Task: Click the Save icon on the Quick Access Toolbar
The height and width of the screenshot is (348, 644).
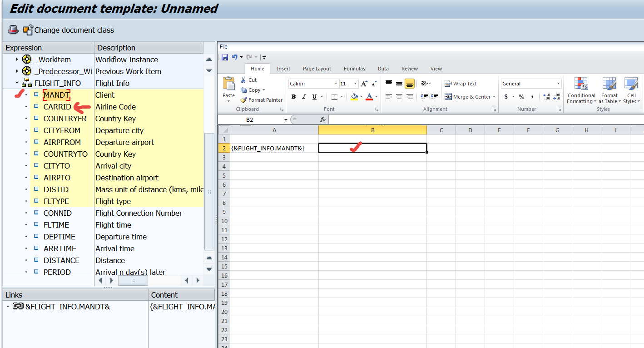Action: point(224,56)
